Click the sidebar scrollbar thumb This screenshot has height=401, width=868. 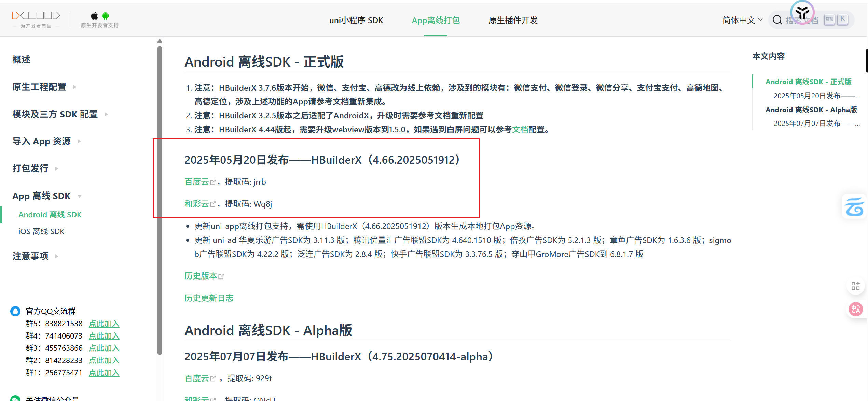pos(160,200)
